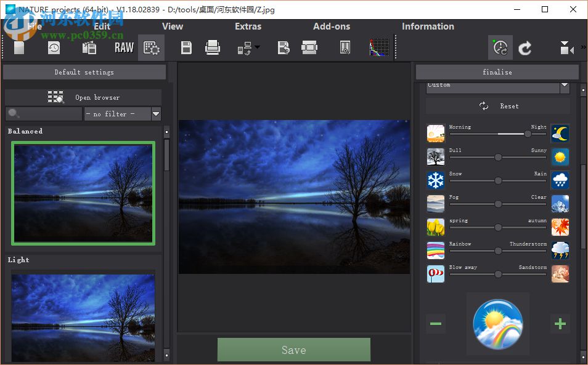Toggle the highlighted settings panel button
This screenshot has height=365, width=588.
coord(151,47)
